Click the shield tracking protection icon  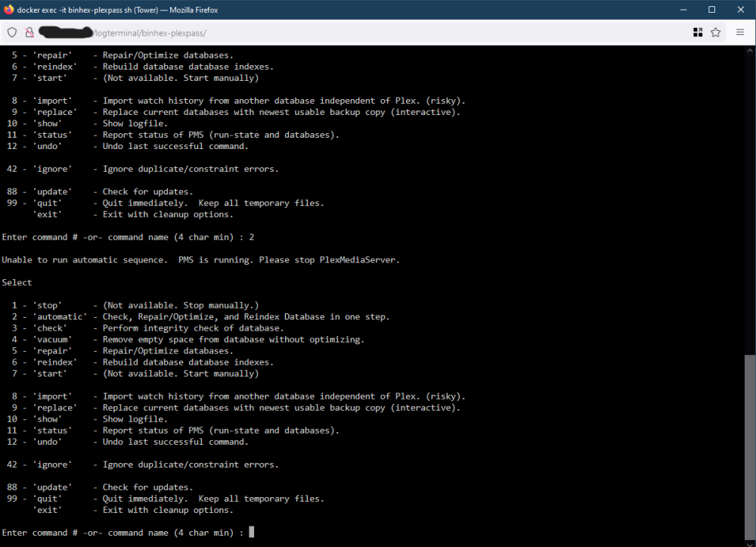coord(12,33)
